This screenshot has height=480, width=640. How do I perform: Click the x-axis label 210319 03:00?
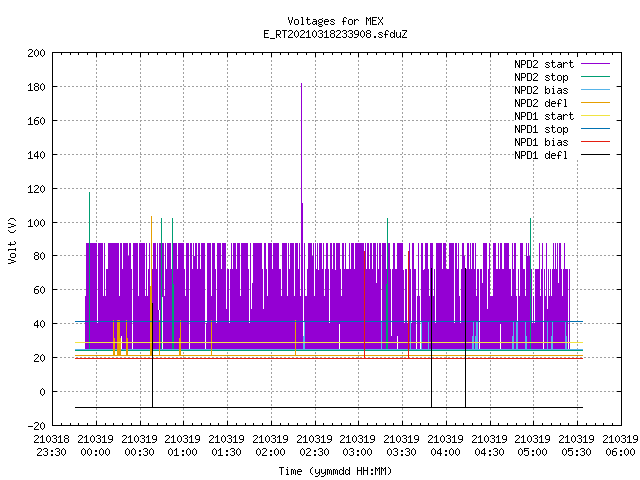[x=358, y=446]
